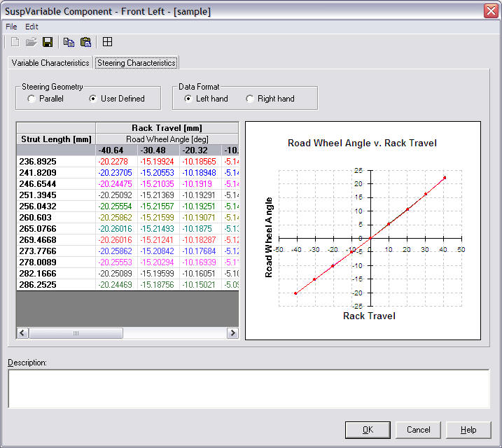The height and width of the screenshot is (448, 502).
Task: Click the teal cell -10.1875
Action: (x=200, y=228)
